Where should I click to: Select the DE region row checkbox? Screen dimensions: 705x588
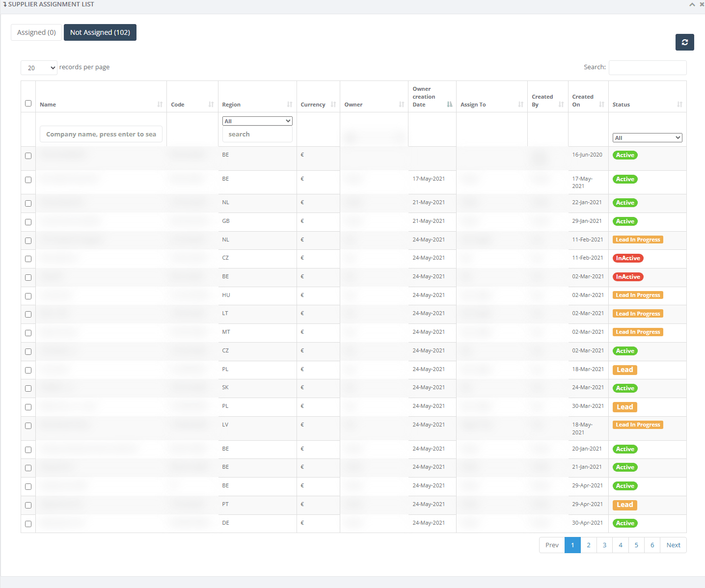point(28,524)
